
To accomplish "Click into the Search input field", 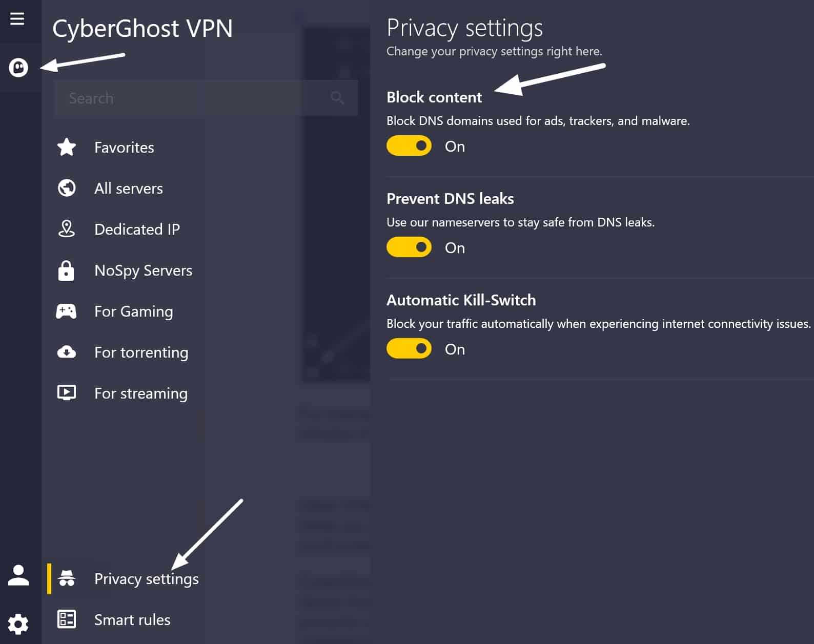I will click(x=206, y=98).
